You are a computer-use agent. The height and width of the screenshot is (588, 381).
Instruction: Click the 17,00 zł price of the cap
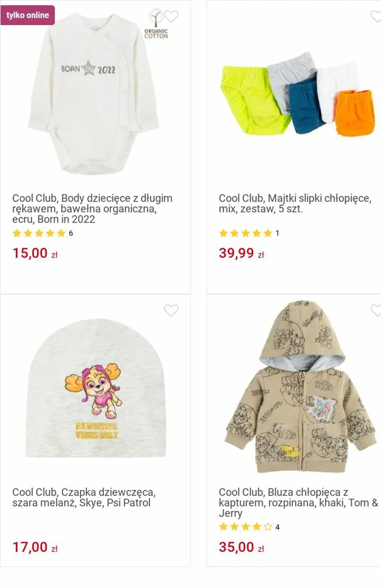coord(35,547)
